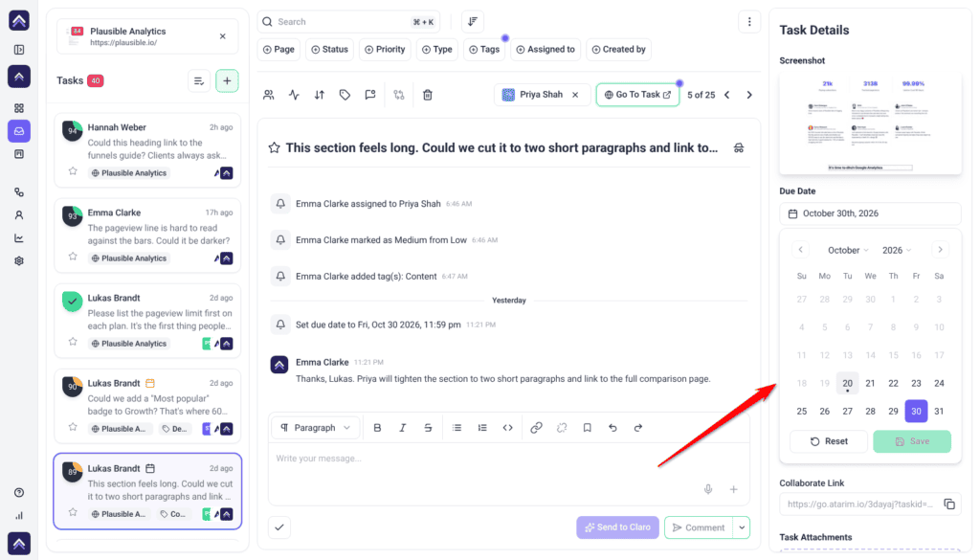Open the help question mark icon
980x560 pixels.
(x=19, y=492)
